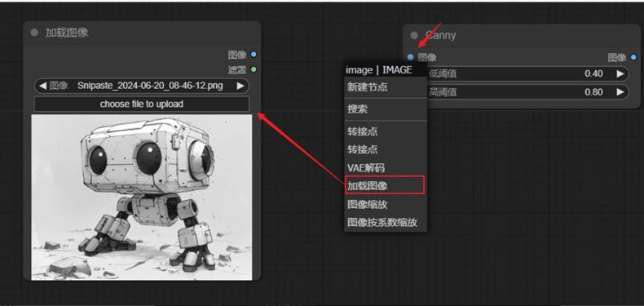Select 图像按系数缩放 in context menu
This screenshot has height=306, width=644.
(x=386, y=223)
